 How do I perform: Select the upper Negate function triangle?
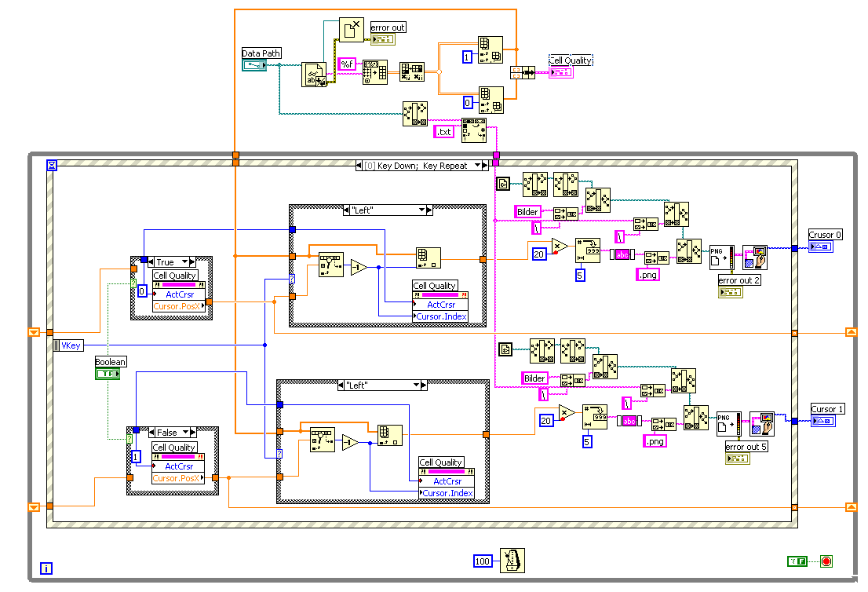(359, 268)
